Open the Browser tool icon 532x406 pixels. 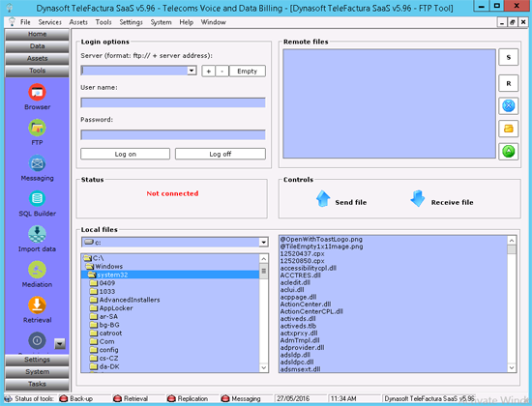click(37, 92)
